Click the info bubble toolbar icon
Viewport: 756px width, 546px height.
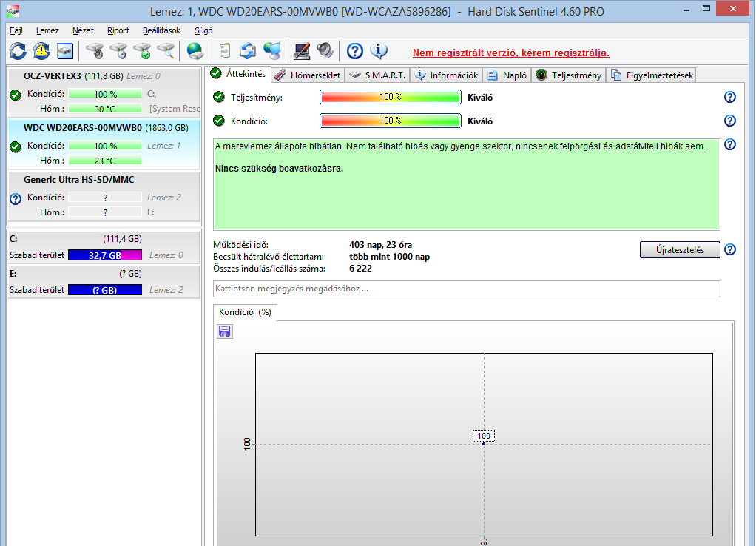(x=379, y=50)
